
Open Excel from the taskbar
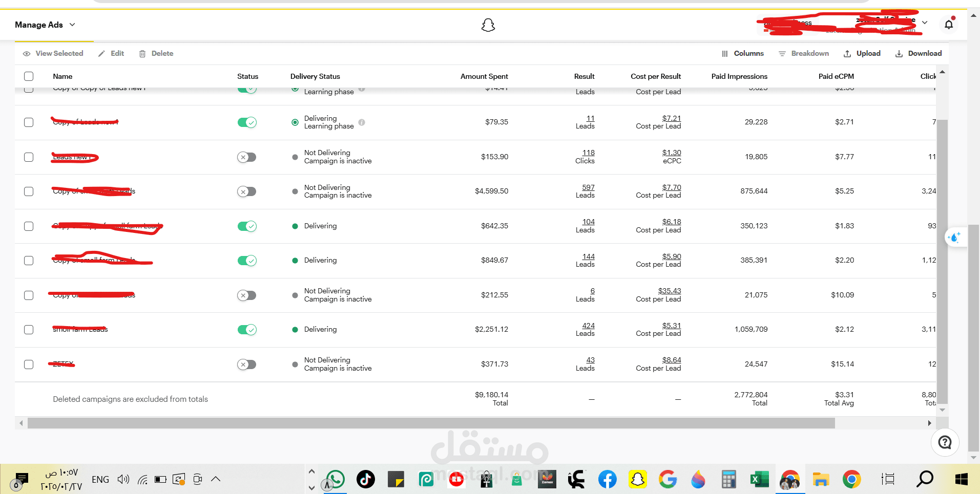[x=759, y=480]
